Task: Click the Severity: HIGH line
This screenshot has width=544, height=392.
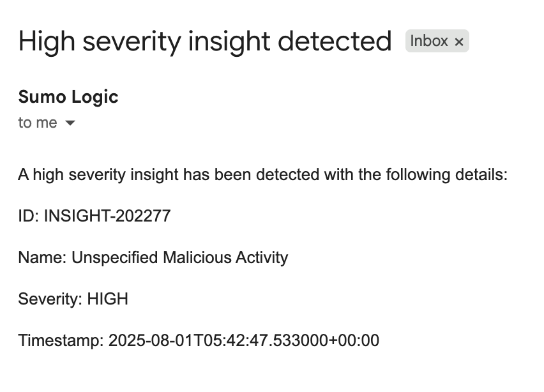Action: [73, 299]
